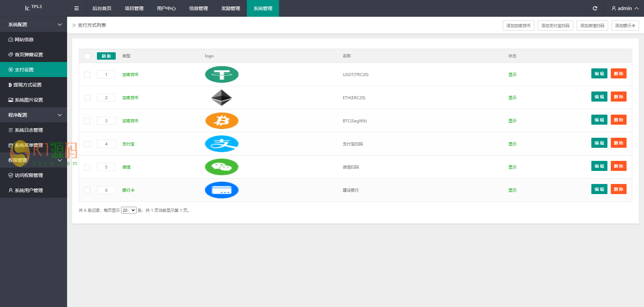Collapse the 权限管理 sidebar section
This screenshot has height=307, width=644.
click(34, 160)
